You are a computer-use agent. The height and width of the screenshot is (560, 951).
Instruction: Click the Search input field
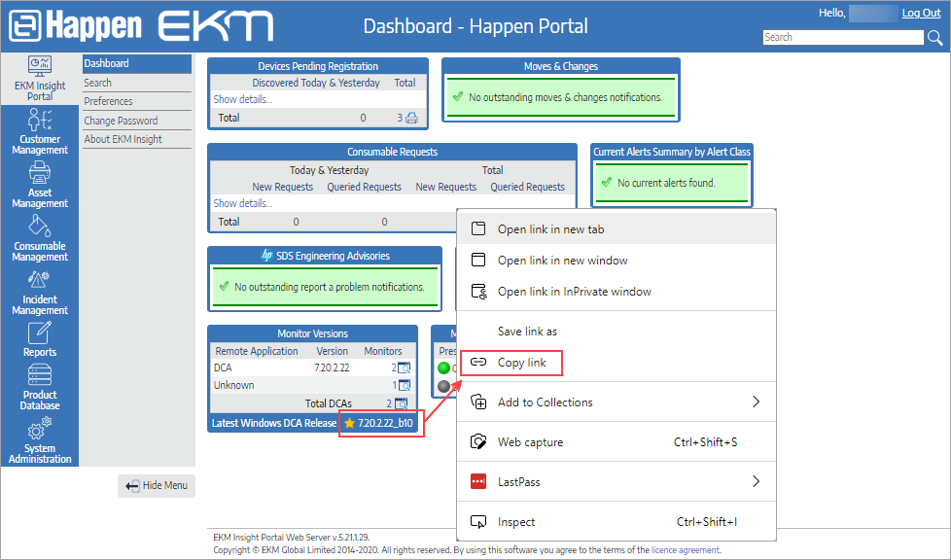click(x=843, y=38)
